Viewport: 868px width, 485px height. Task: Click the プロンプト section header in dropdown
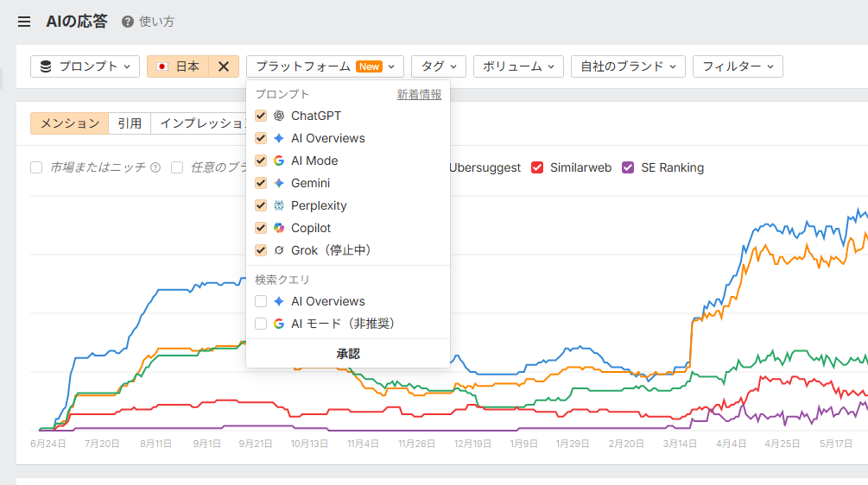pos(282,94)
